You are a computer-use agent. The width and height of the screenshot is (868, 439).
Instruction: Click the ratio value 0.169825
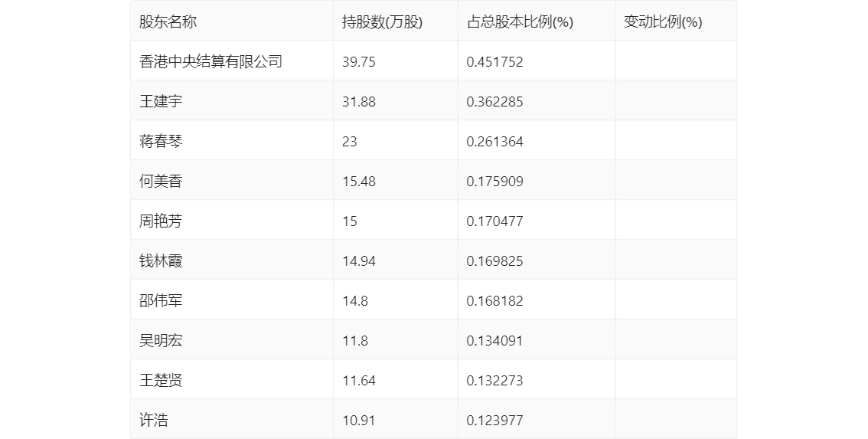(x=495, y=261)
